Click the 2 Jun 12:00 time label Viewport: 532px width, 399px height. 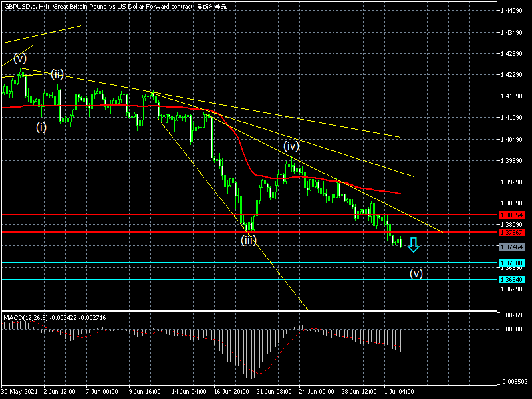(x=59, y=392)
